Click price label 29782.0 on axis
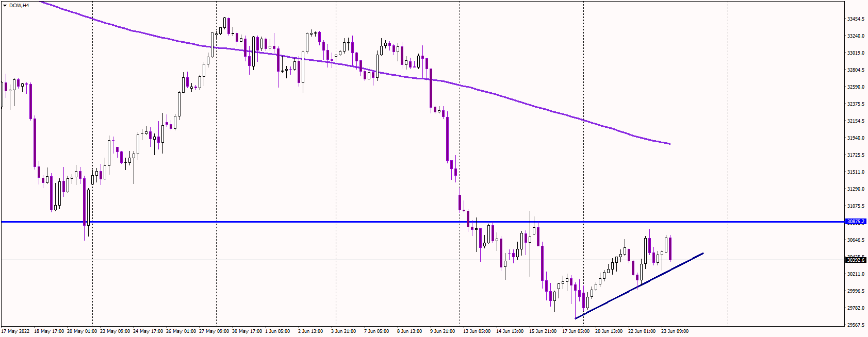Image resolution: width=868 pixels, height=337 pixels. 856,308
